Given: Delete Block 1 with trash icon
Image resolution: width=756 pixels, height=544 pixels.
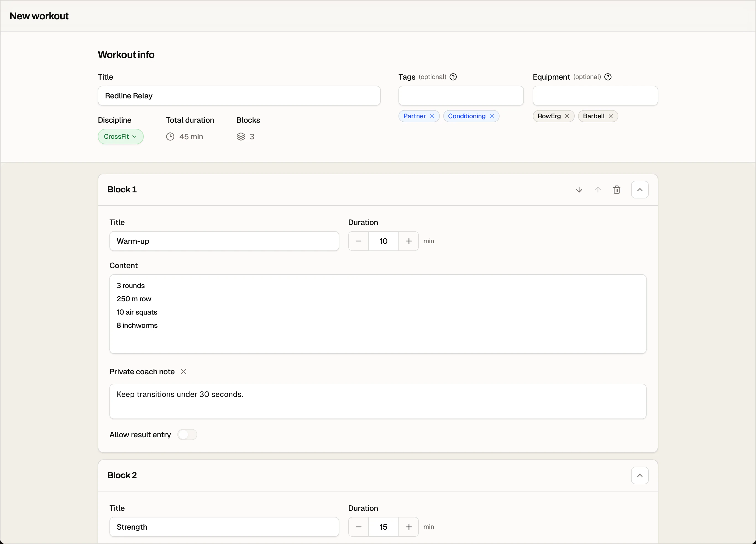Looking at the screenshot, I should click(x=617, y=190).
